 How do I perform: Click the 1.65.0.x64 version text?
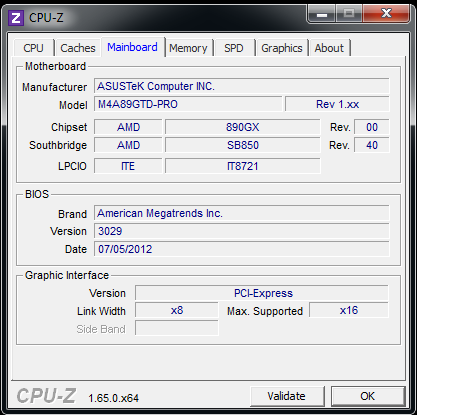[x=113, y=398]
